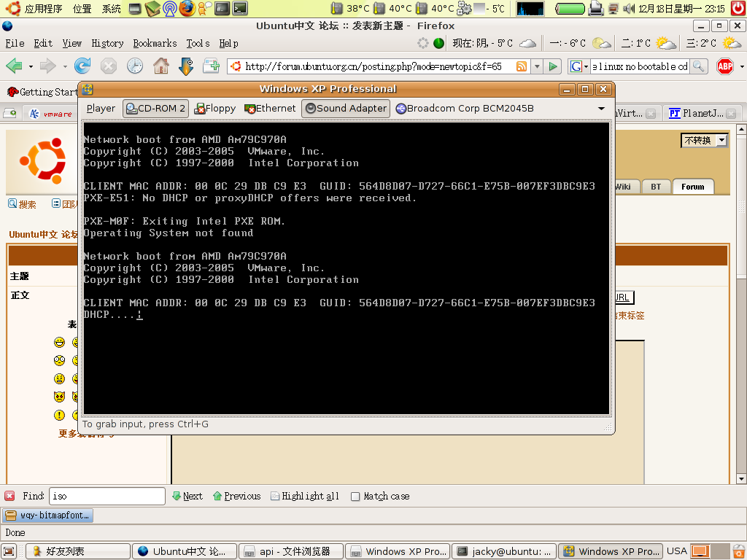
Task: Toggle Broadcom Corp BCM2045B device
Action: 465,109
